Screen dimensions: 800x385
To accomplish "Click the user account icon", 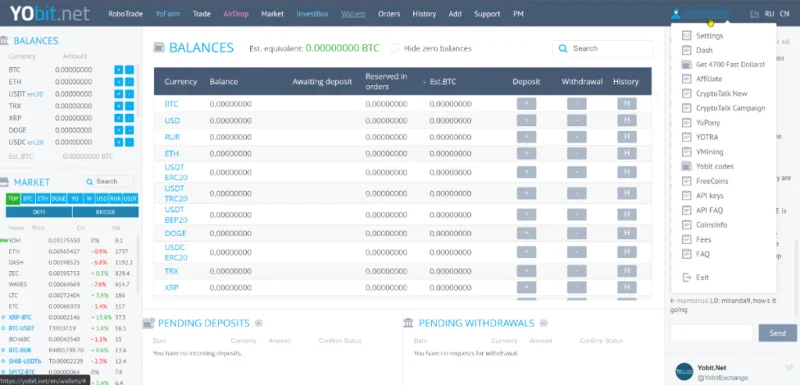I will pyautogui.click(x=676, y=14).
